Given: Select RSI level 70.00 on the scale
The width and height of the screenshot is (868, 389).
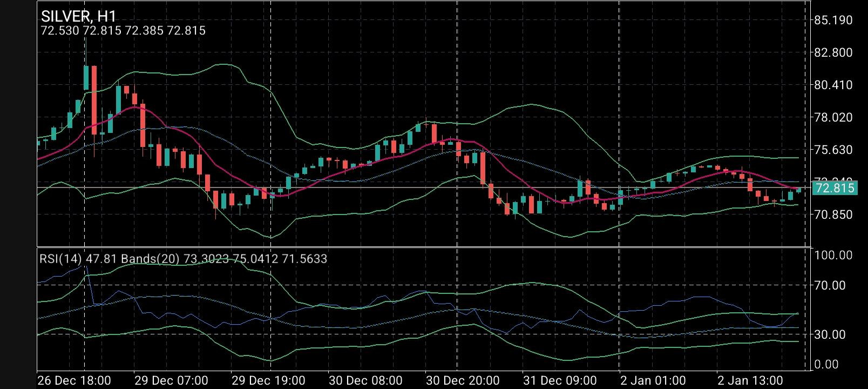Looking at the screenshot, I should coord(830,285).
